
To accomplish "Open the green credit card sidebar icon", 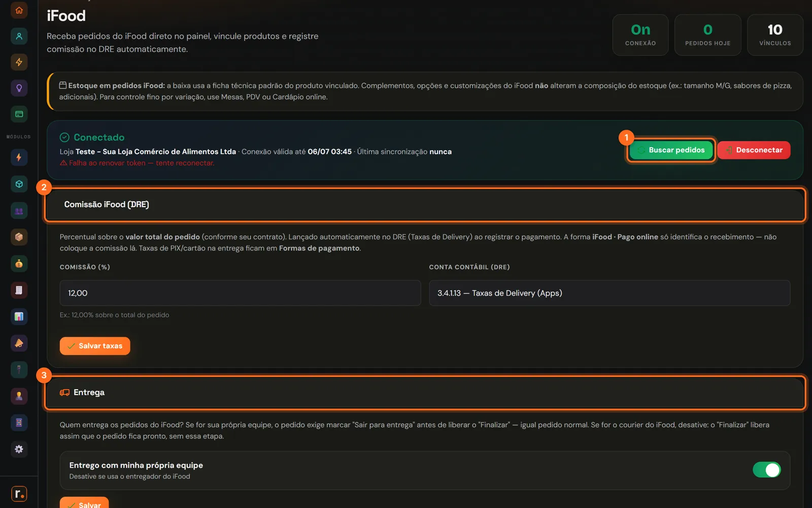I will pyautogui.click(x=19, y=114).
